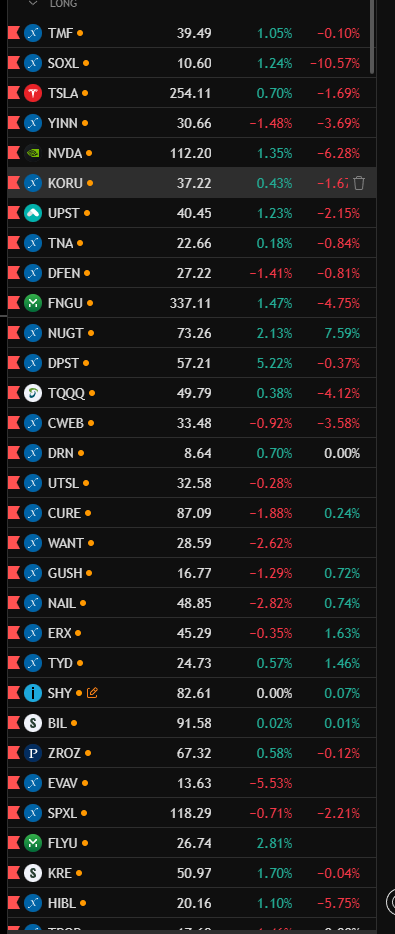The width and height of the screenshot is (395, 934).
Task: Open the note edit icon beside SHY
Action: [92, 693]
